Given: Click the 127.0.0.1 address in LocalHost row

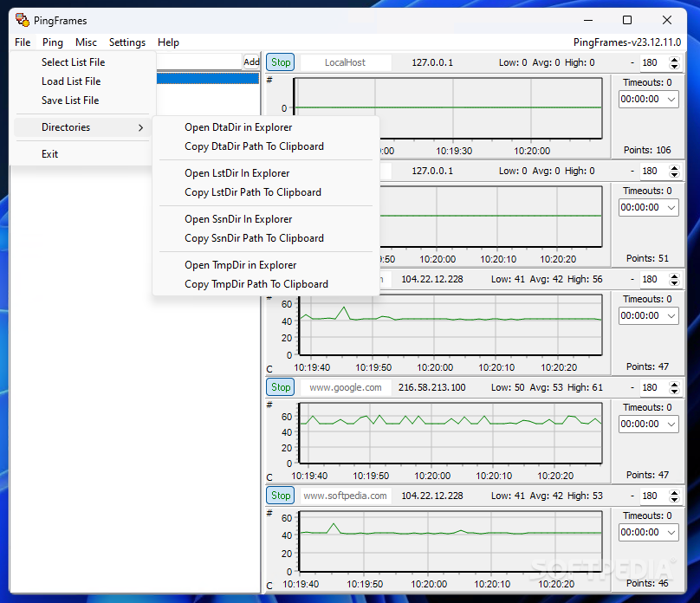Looking at the screenshot, I should tap(432, 62).
